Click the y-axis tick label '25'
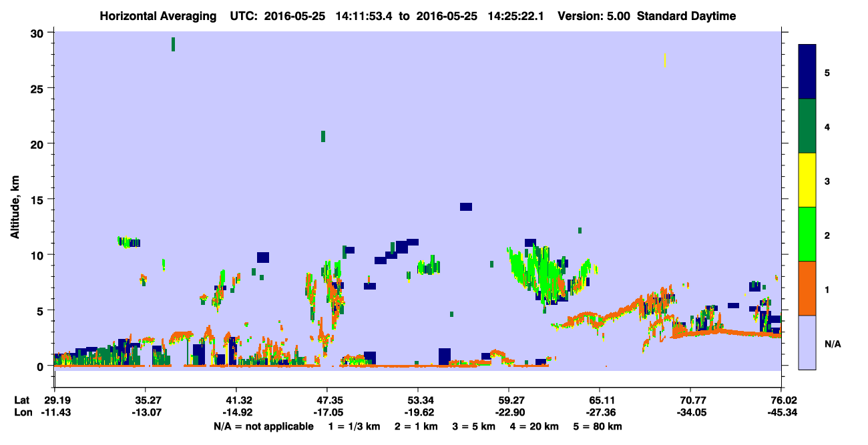Screen dimensions: 868x445 pos(38,88)
